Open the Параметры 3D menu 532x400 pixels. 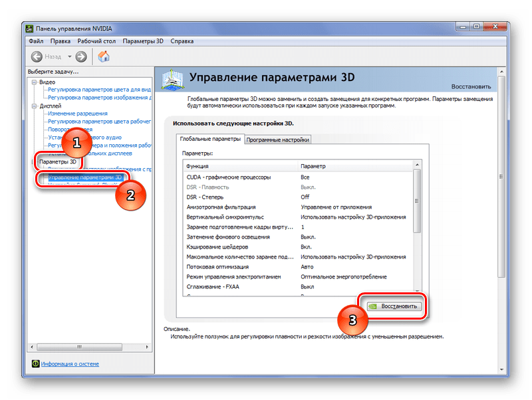click(145, 41)
